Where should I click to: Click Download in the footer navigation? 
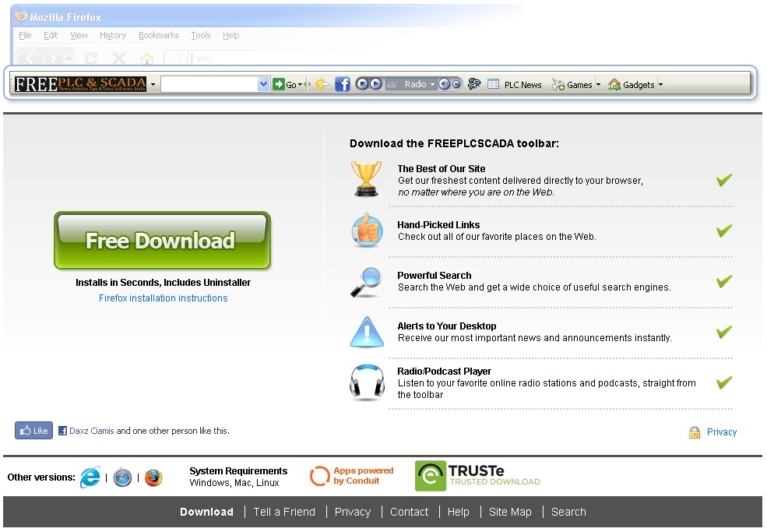click(x=206, y=512)
